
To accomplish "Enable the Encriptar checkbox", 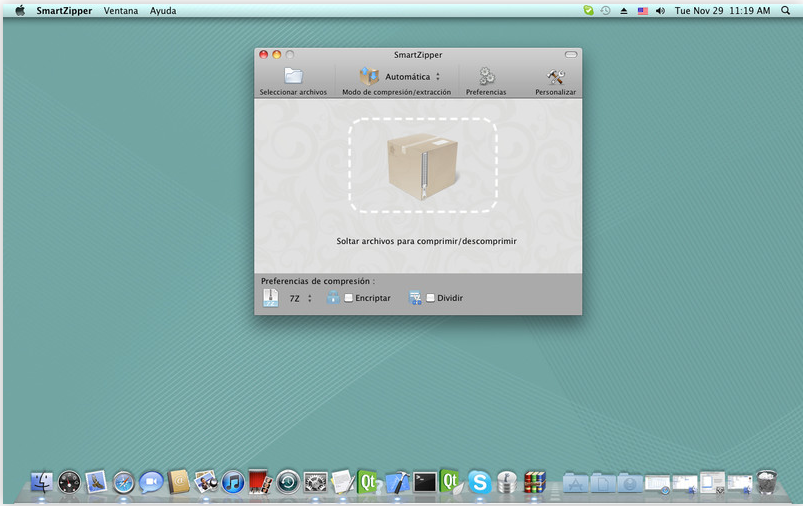I will coord(348,298).
